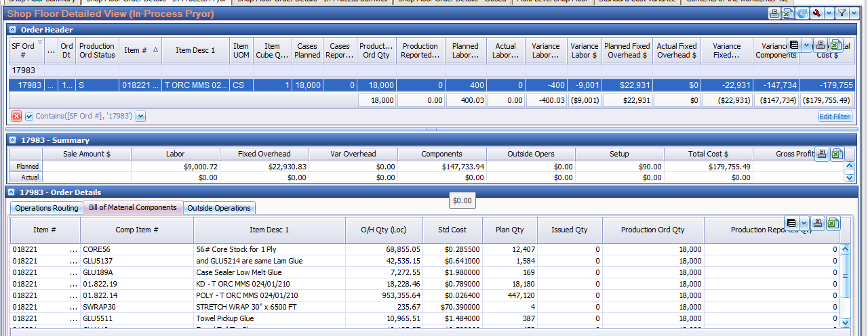Open the filter history dropdown arrow
Screen dimensions: 868x336
coord(140,117)
